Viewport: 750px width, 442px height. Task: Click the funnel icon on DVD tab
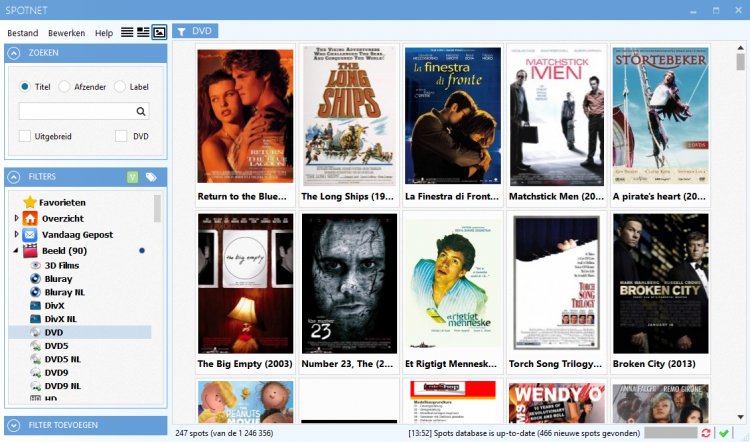[x=182, y=32]
